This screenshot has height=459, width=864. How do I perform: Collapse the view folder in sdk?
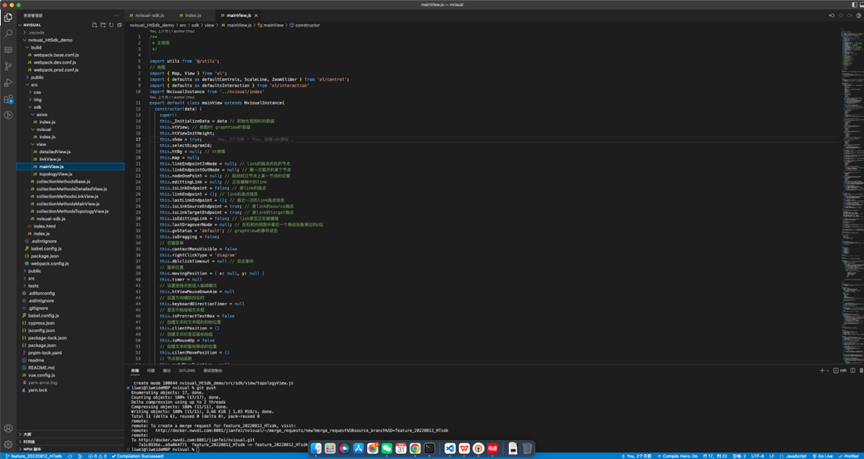41,144
